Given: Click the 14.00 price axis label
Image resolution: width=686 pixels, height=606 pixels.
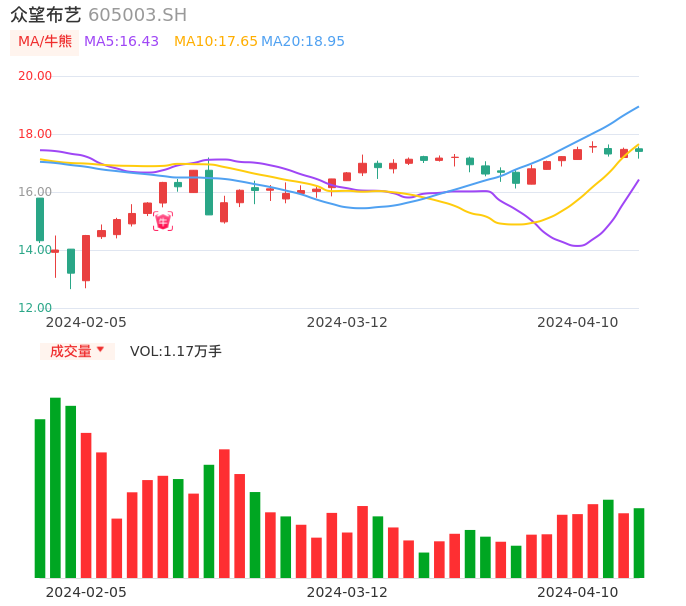Looking at the screenshot, I should tap(35, 250).
